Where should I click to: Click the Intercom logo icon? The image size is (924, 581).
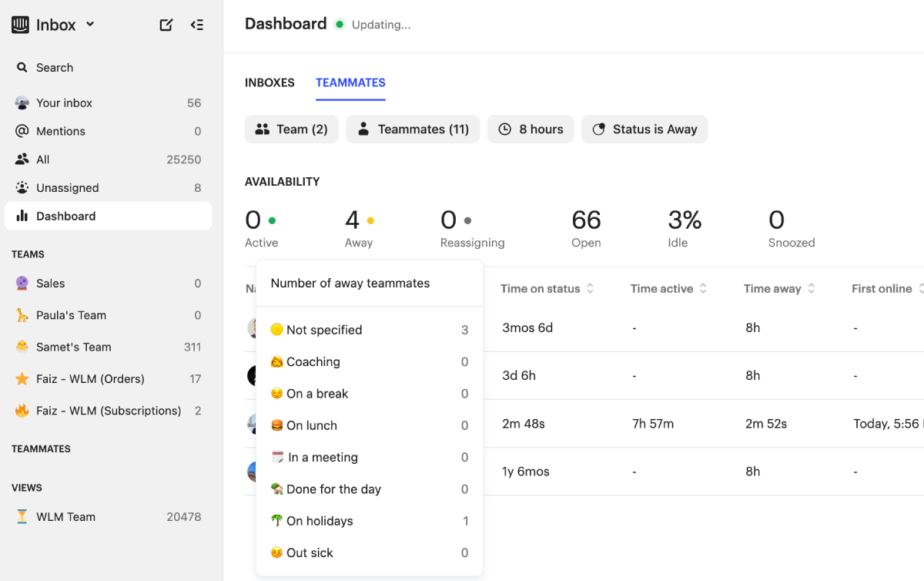[x=20, y=25]
